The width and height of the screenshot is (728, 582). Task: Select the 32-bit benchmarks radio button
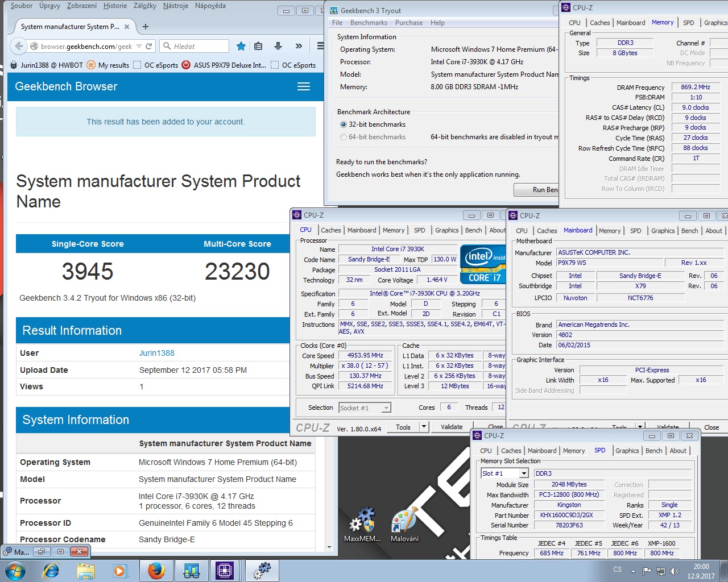tap(343, 124)
